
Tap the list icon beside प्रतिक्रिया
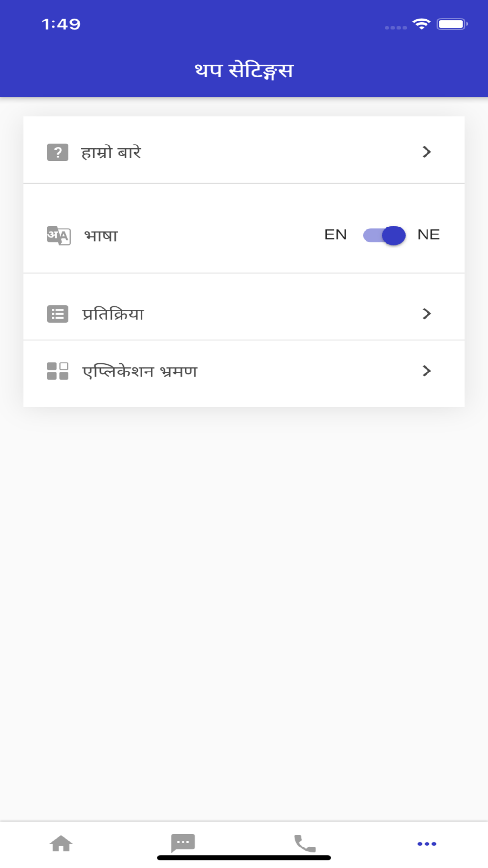coord(58,314)
